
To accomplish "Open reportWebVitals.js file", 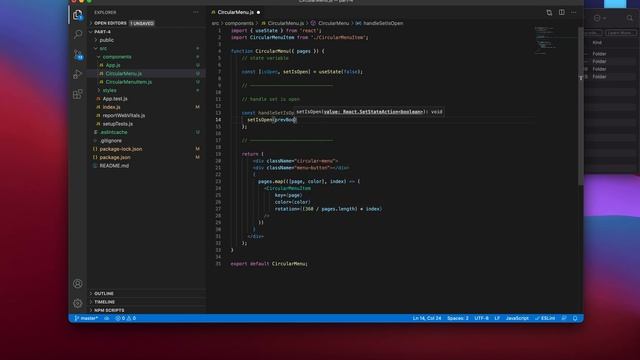I will [124, 116].
